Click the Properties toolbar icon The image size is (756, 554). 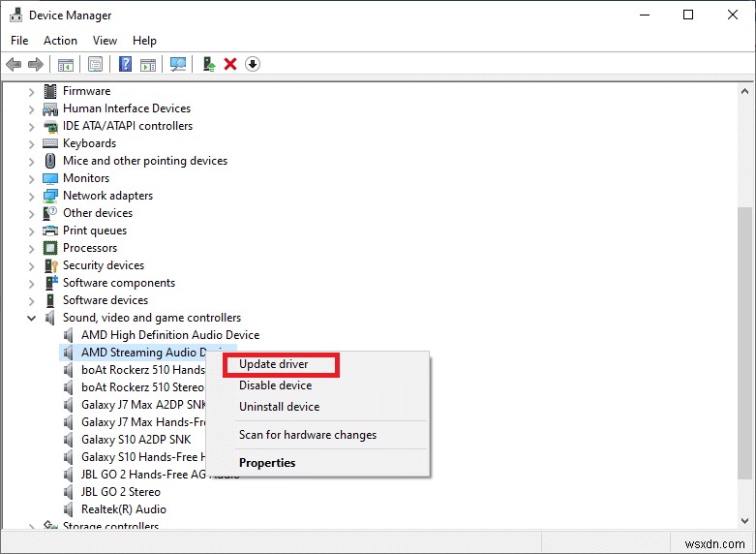point(96,64)
